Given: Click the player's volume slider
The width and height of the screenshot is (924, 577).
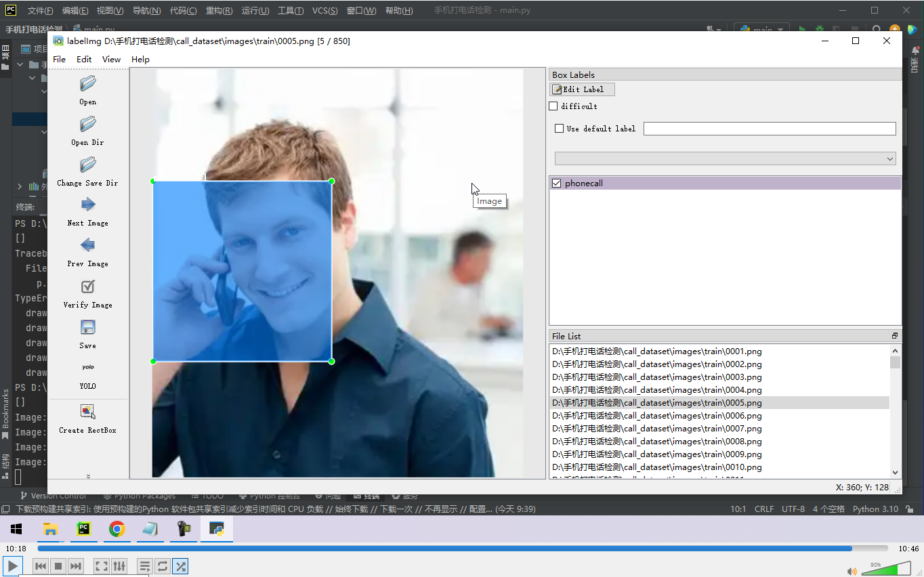Looking at the screenshot, I should pos(887,570).
